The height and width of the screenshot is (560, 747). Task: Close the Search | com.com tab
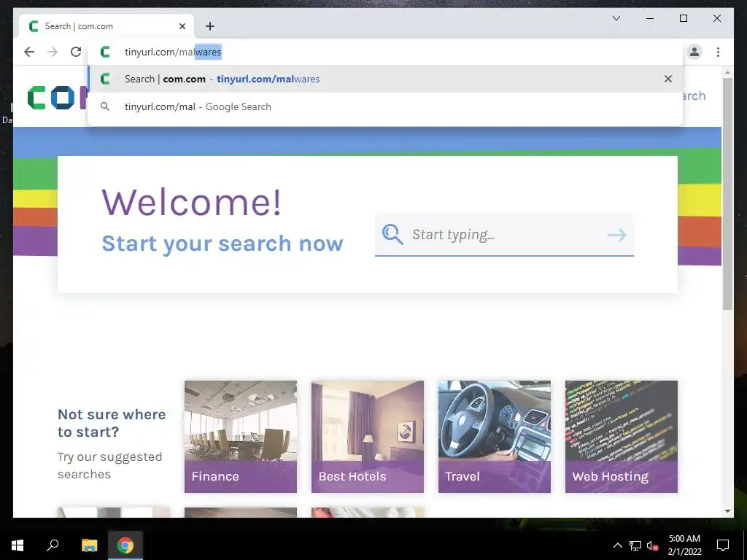click(182, 26)
